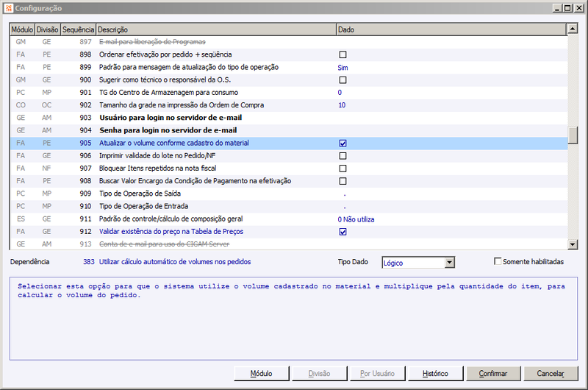Click dependency Utilizar cálculo automático de volumes
This screenshot has width=588, height=390.
tap(175, 262)
